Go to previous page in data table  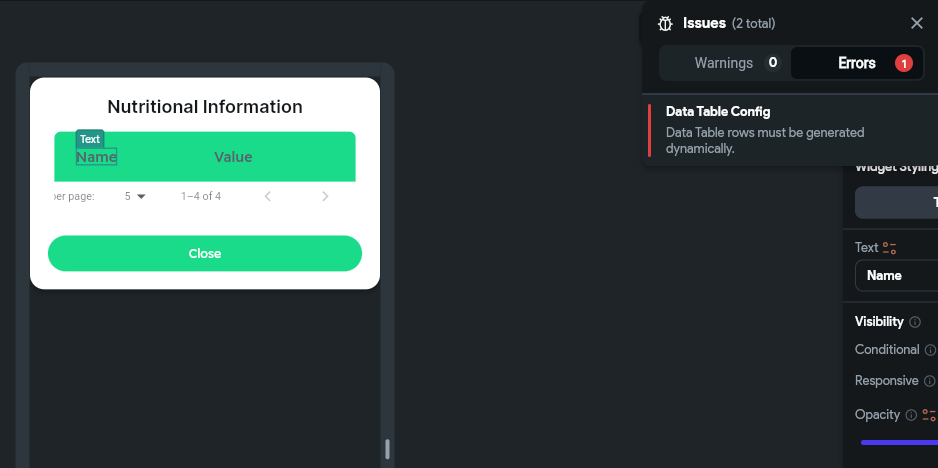point(268,197)
